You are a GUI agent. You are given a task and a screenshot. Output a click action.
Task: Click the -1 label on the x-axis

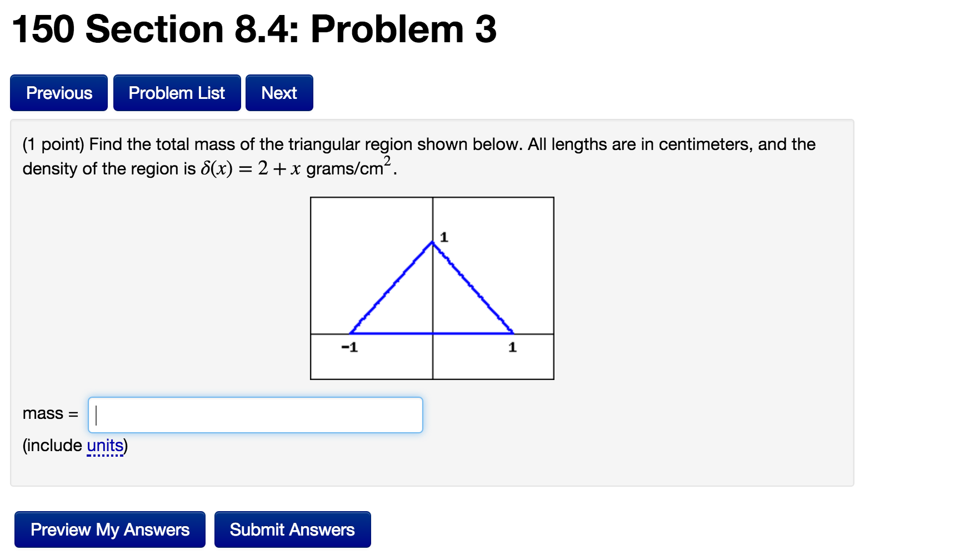tap(349, 348)
